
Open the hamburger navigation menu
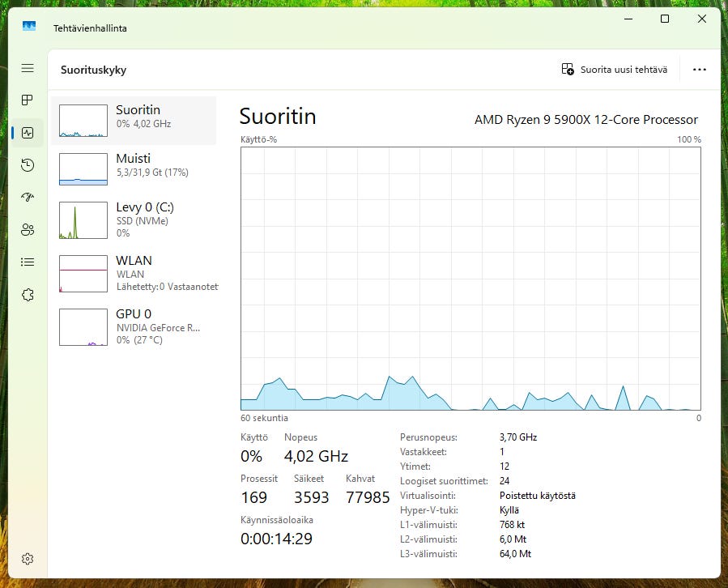click(28, 69)
